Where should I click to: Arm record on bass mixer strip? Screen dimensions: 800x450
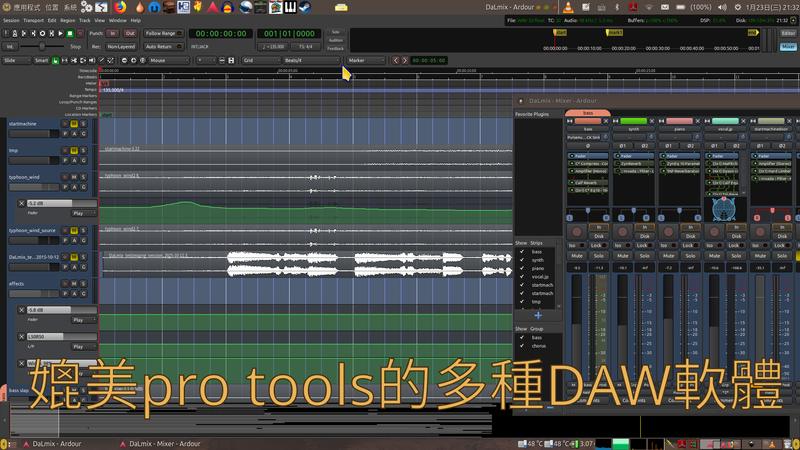point(577,232)
